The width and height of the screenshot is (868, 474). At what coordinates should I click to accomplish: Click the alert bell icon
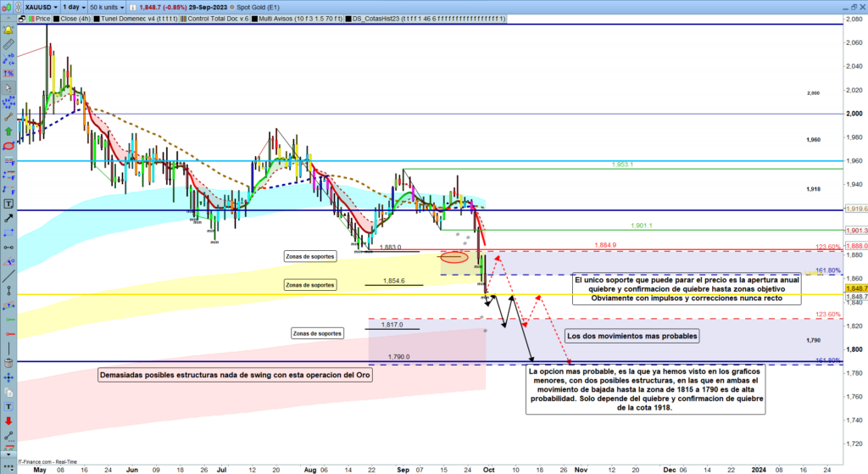coord(8,30)
